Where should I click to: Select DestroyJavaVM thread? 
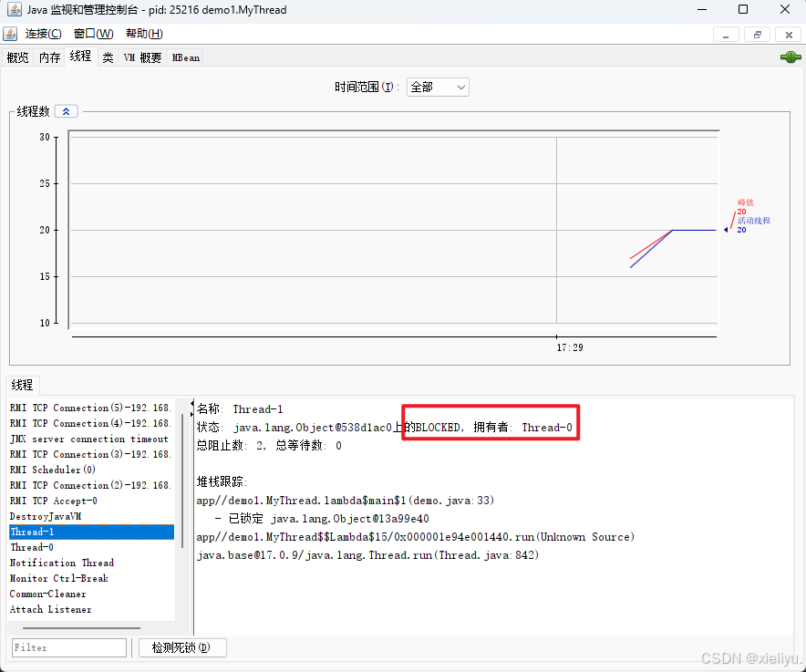coord(91,516)
